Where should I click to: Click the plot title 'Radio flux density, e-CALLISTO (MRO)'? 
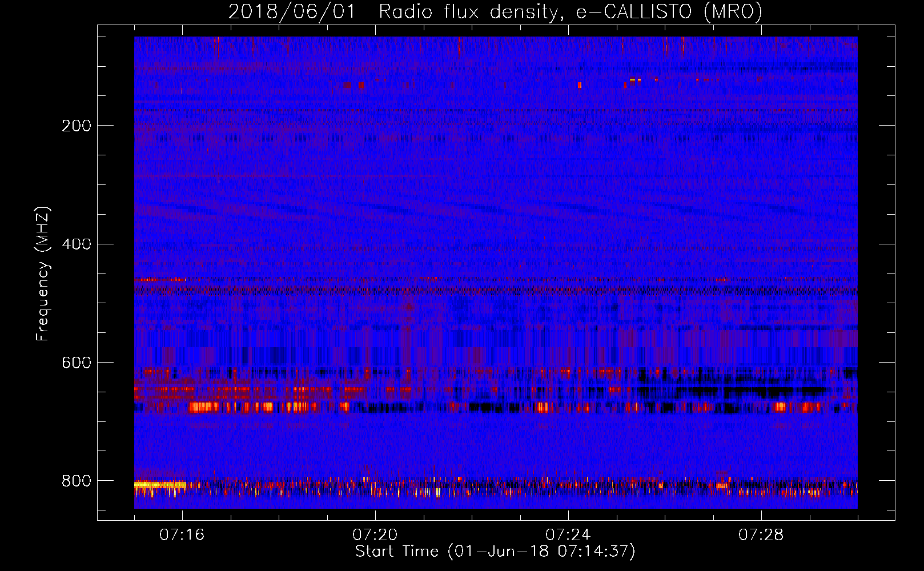click(x=571, y=11)
